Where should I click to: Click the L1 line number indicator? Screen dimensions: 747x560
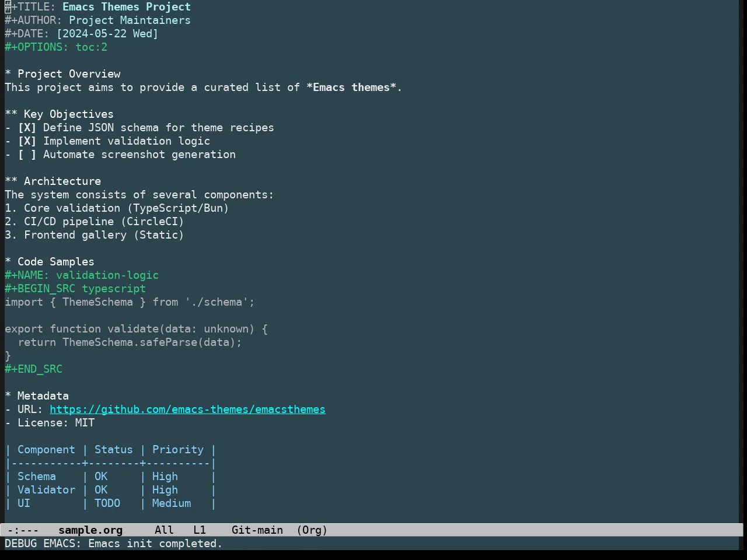200,530
